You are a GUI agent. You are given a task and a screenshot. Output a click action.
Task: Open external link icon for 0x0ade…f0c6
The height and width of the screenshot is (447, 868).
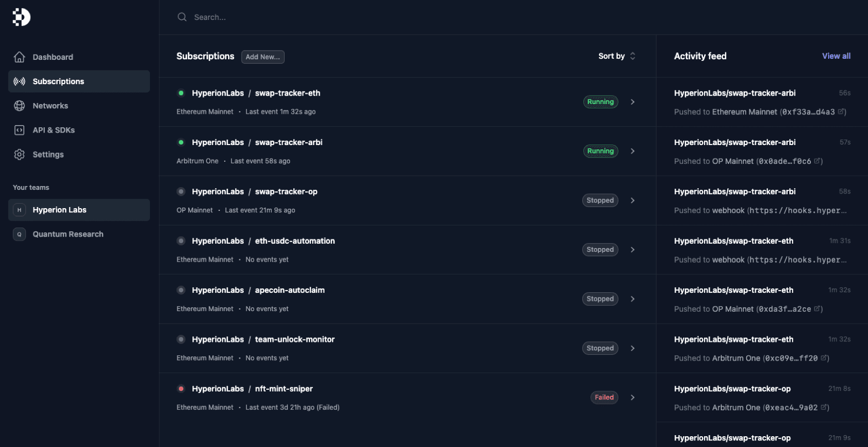point(817,161)
